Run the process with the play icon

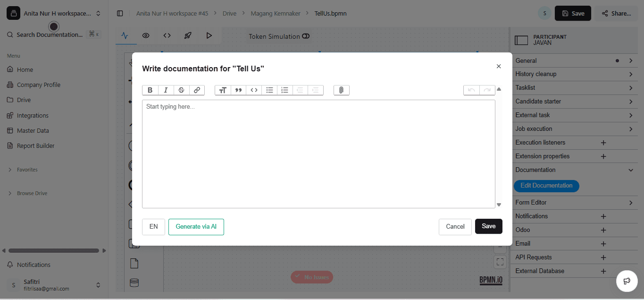pyautogui.click(x=209, y=35)
